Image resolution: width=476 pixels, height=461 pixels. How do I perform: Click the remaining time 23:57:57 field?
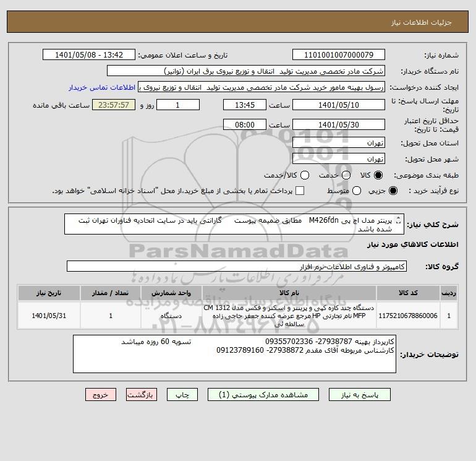pos(114,105)
